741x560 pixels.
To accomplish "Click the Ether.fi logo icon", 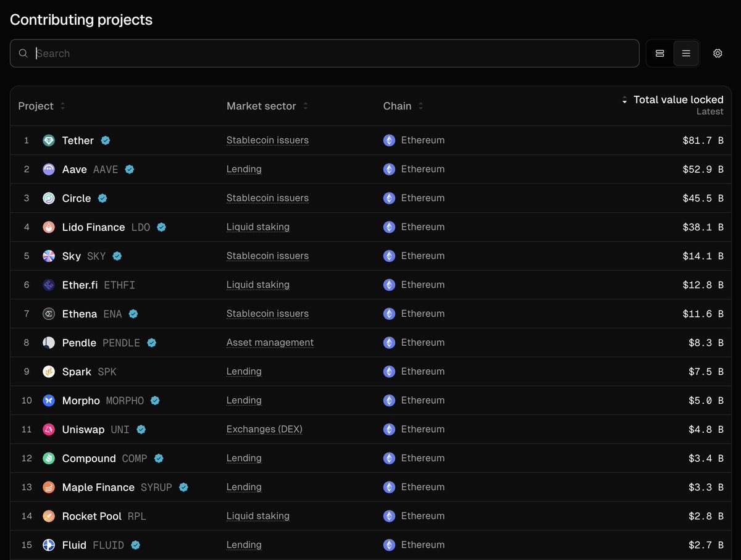I will (49, 285).
